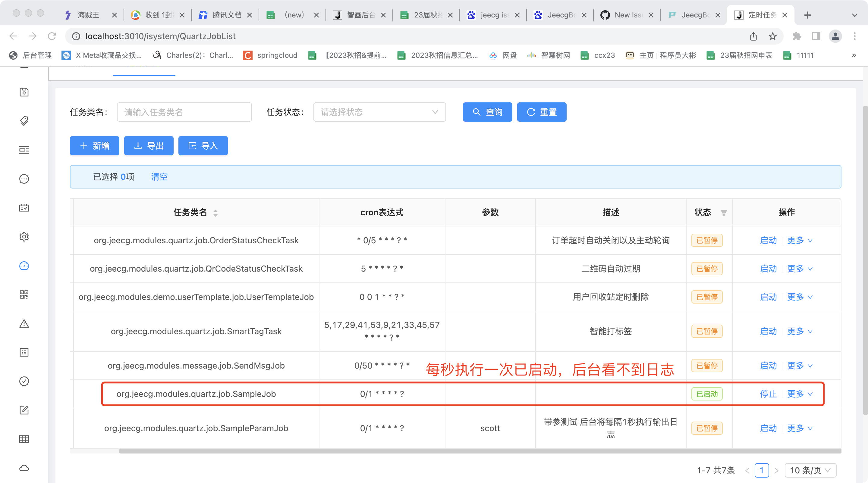This screenshot has width=868, height=483.
Task: Open the chat bubble sidebar menu
Action: pos(24,179)
